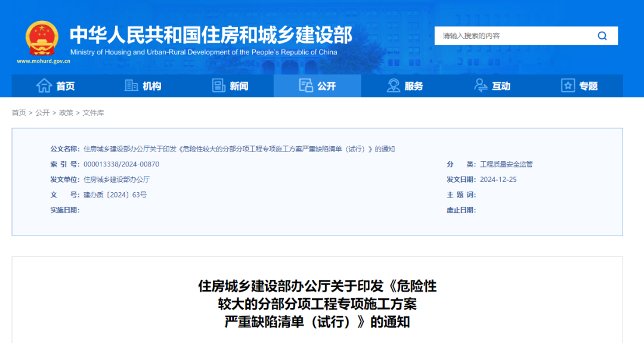Click the document icon beside 公开
644x343 pixels.
306,85
